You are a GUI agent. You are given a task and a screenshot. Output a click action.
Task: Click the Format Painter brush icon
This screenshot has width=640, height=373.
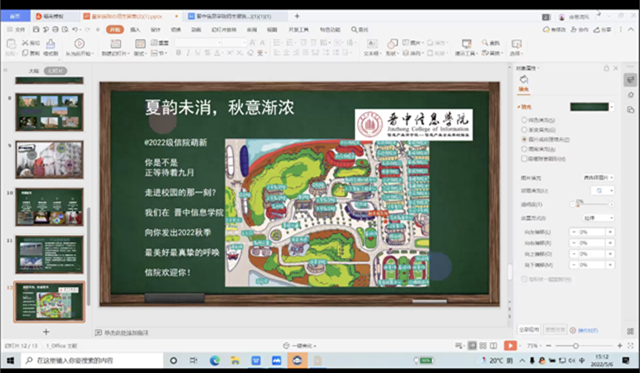click(51, 44)
